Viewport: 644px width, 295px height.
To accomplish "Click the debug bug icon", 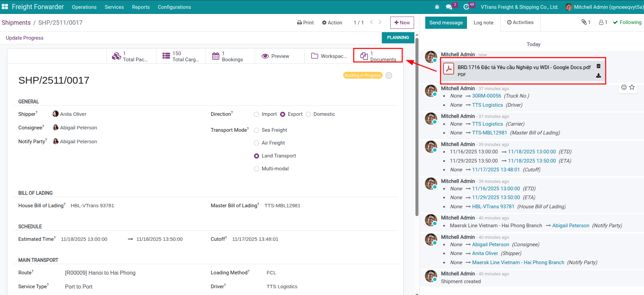I will point(437,7).
